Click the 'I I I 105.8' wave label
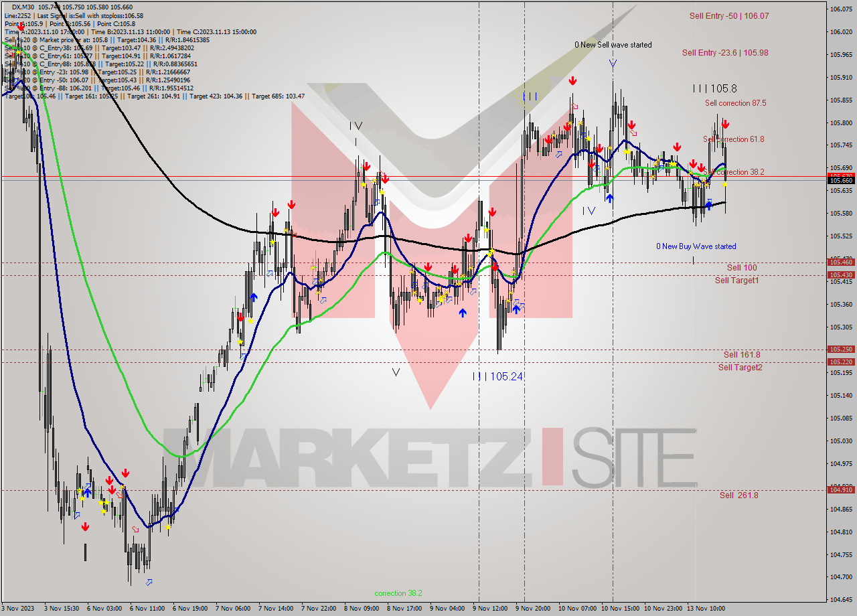857x616 pixels. coord(715,88)
